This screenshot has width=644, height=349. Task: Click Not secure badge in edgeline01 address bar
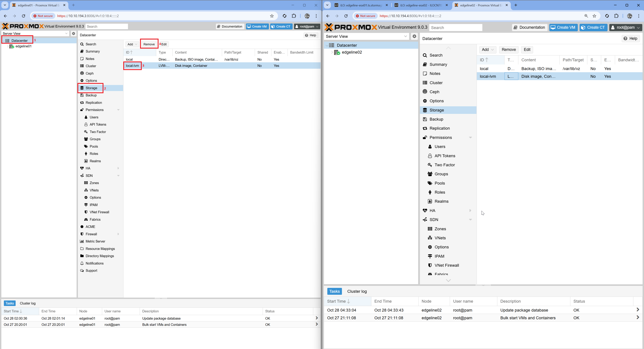[43, 16]
